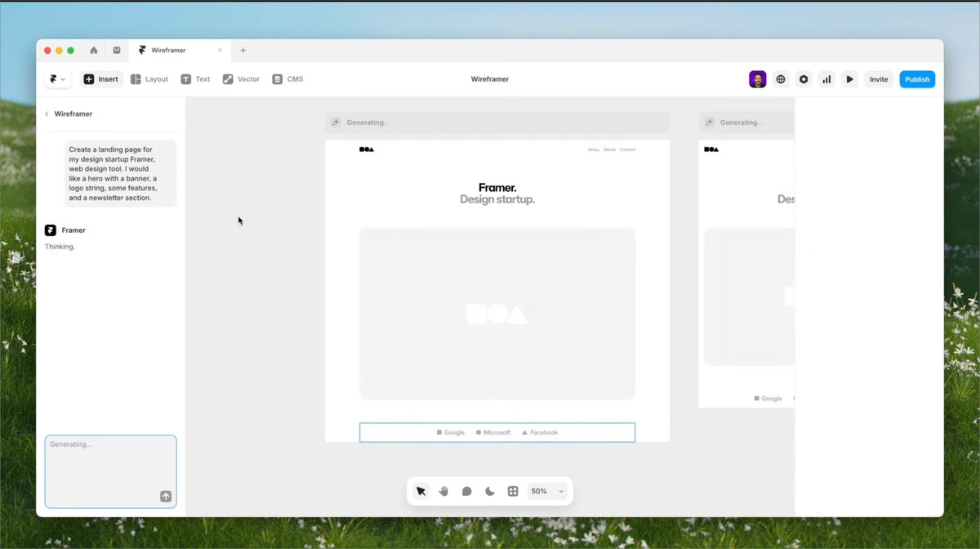
Task: Open the CMS panel
Action: [x=287, y=79]
